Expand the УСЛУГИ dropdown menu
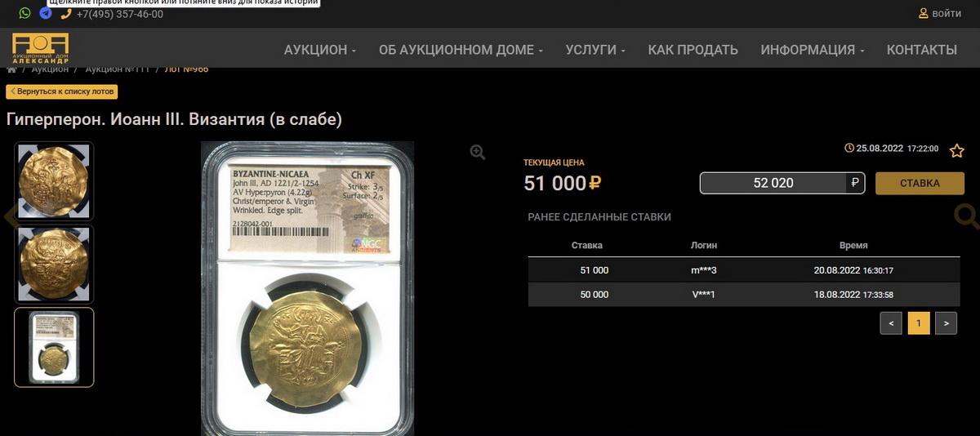980x436 pixels. coord(595,50)
